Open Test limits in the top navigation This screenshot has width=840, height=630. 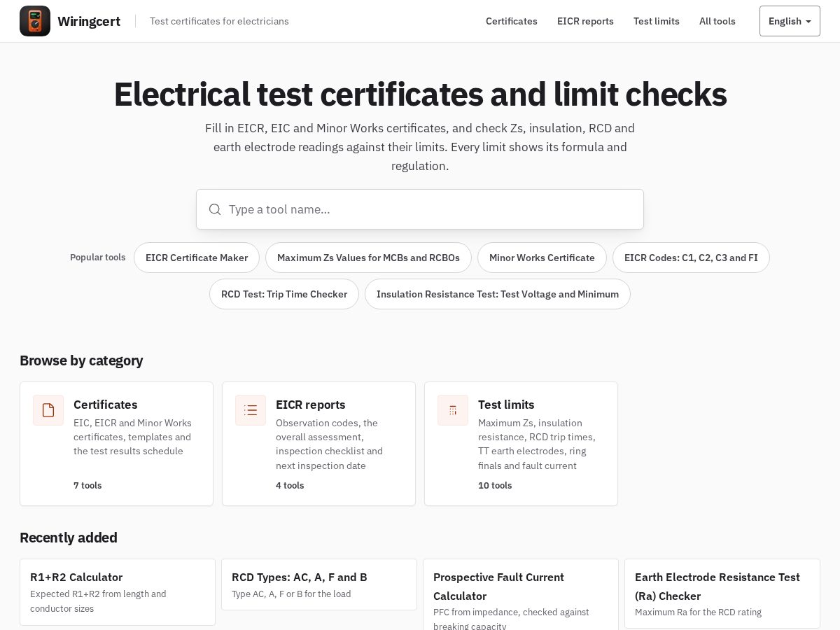click(x=657, y=21)
